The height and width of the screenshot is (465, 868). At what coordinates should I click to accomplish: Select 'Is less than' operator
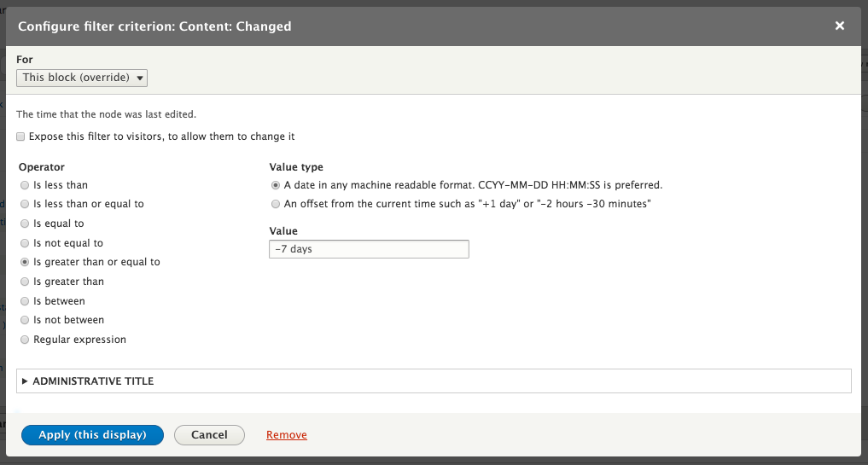point(25,185)
